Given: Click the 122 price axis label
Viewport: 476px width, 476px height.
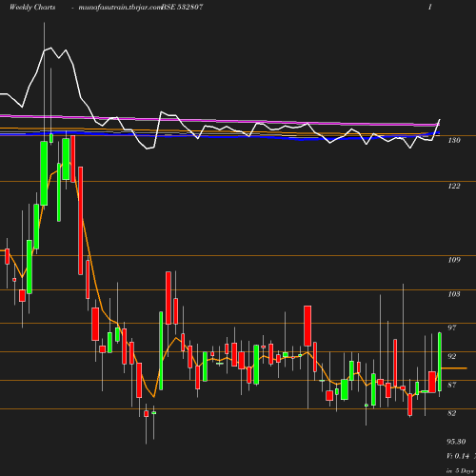Looking at the screenshot, I should pyautogui.click(x=454, y=186).
